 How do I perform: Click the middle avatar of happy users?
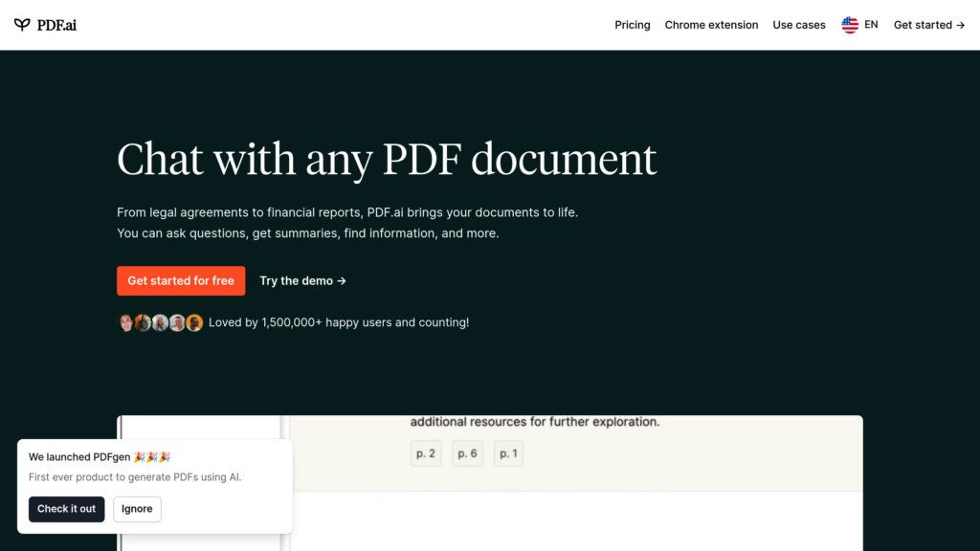(x=161, y=322)
